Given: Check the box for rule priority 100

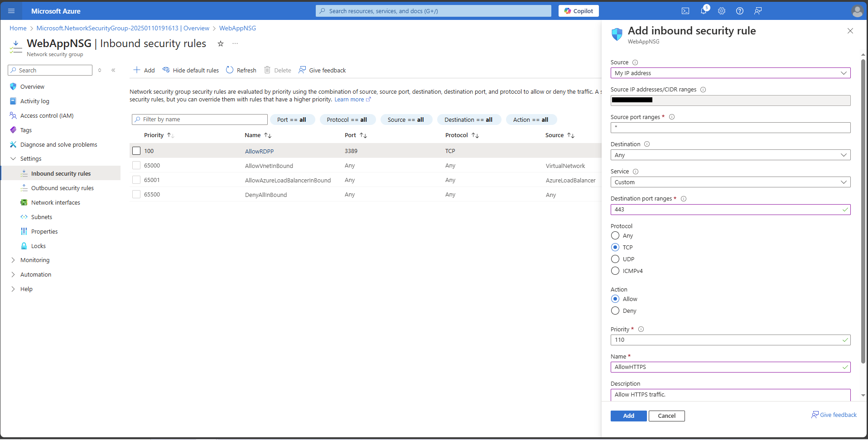Looking at the screenshot, I should (136, 151).
